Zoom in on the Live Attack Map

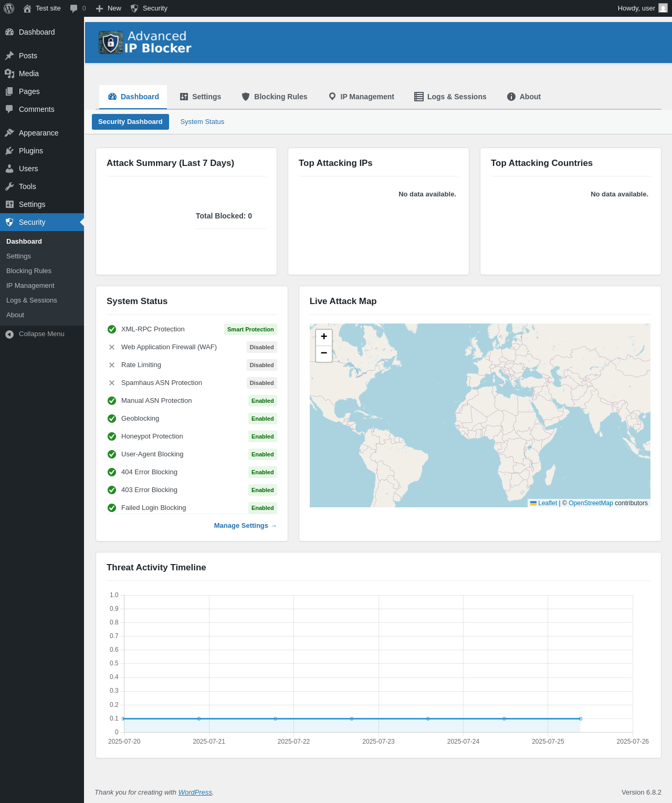tap(324, 337)
